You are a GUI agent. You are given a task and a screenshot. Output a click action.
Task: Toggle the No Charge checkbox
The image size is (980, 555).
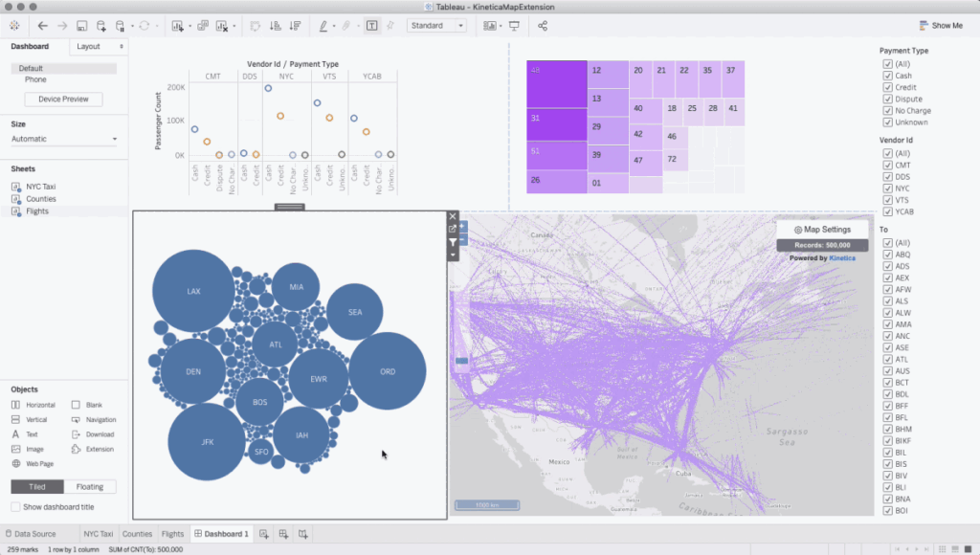click(x=887, y=111)
